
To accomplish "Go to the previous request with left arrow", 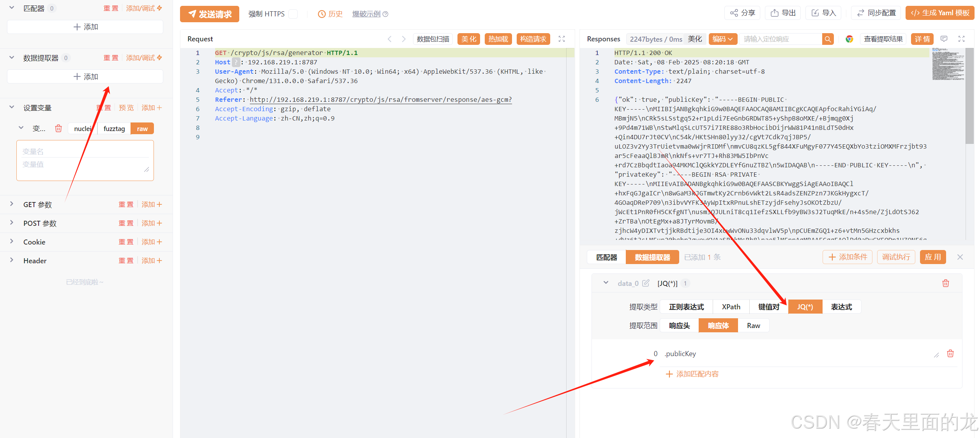I will (x=389, y=39).
